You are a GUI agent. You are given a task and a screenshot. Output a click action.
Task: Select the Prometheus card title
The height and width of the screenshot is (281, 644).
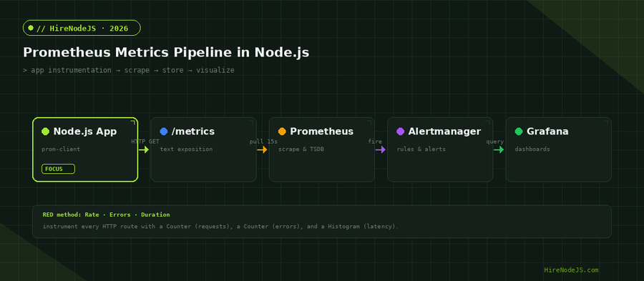pyautogui.click(x=321, y=132)
